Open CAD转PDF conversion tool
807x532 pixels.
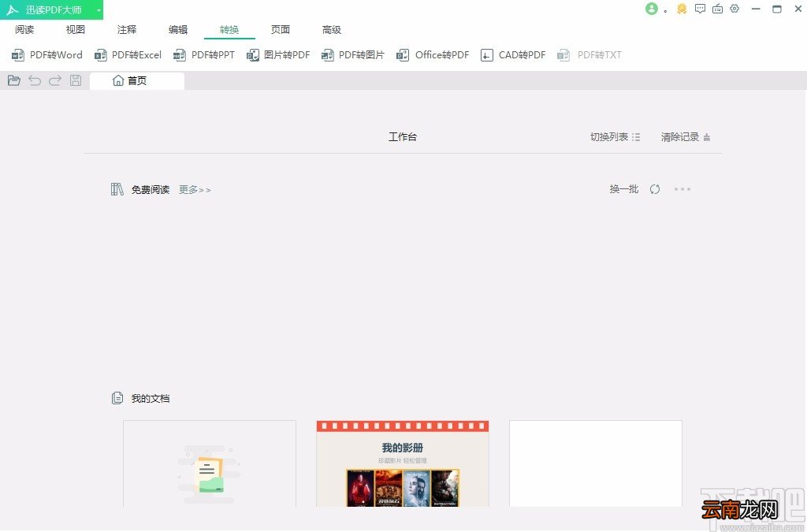(x=512, y=55)
